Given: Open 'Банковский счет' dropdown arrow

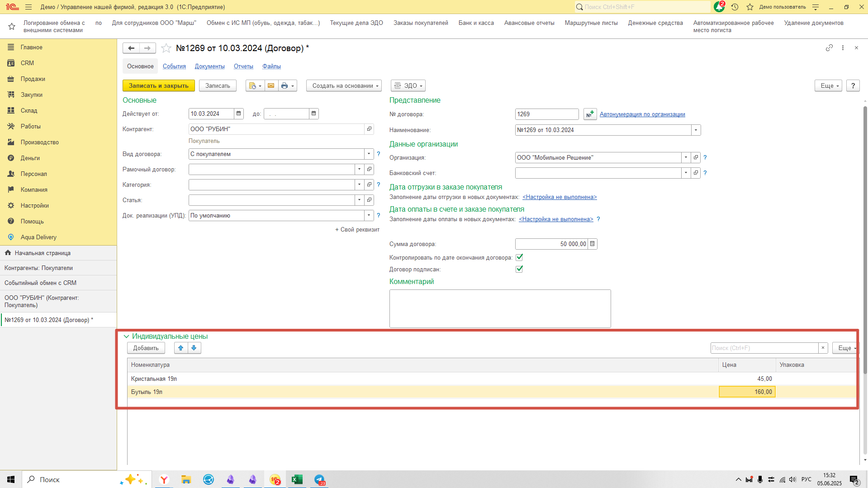Looking at the screenshot, I should [686, 173].
